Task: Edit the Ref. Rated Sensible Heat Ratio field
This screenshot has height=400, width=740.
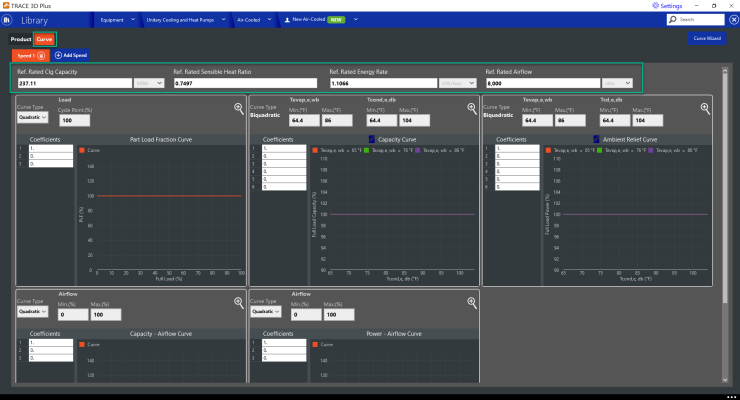Action: click(245, 83)
